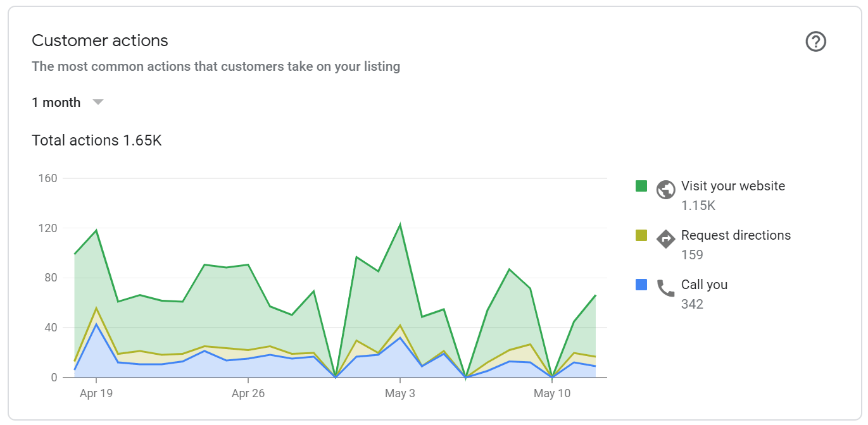
Task: Click the Apr 26 date axis label
Action: point(248,393)
